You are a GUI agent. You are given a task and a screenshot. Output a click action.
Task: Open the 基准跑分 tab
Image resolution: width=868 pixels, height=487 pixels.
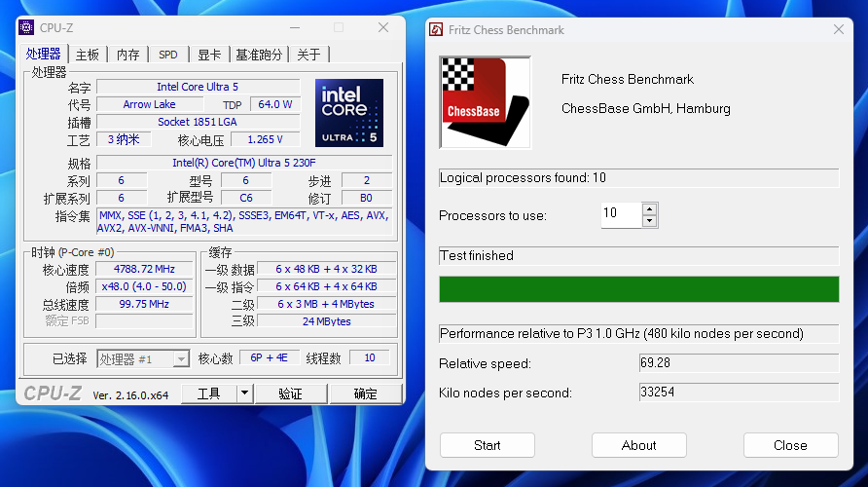click(259, 55)
